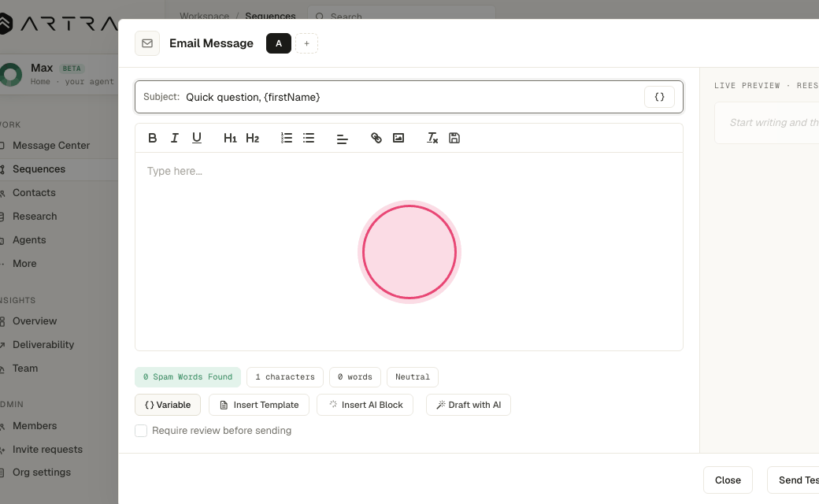Insert variable into subject via braces icon

659,97
